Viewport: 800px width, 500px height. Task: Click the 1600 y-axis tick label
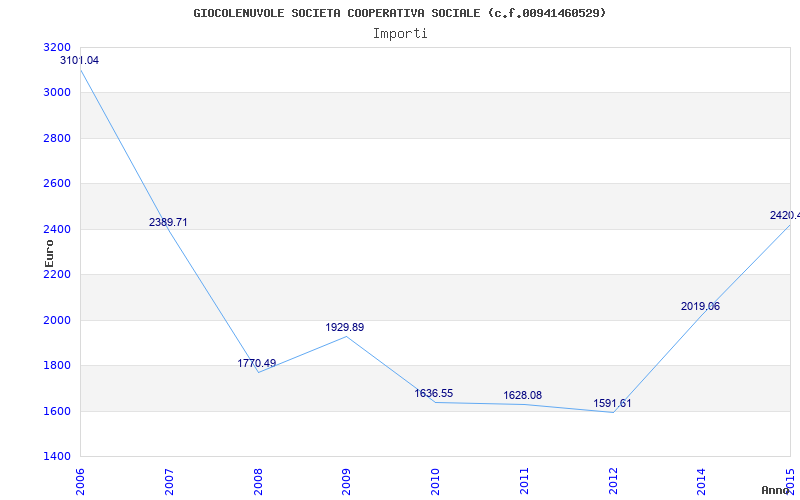(x=57, y=411)
